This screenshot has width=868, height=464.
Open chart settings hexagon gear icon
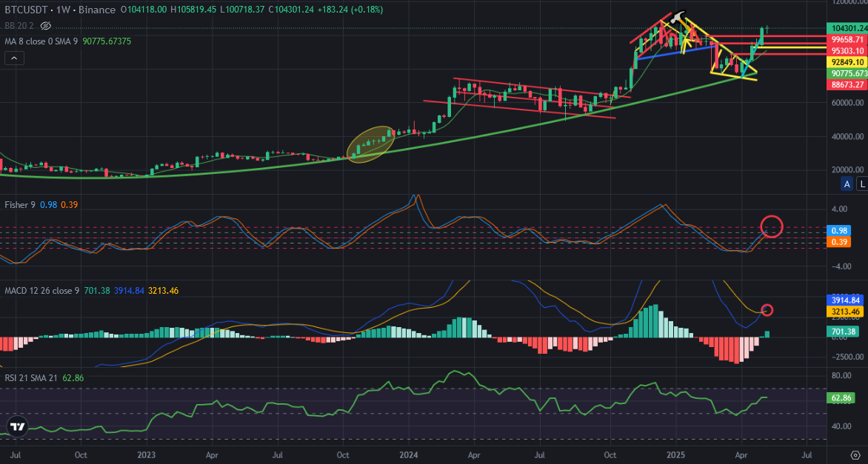point(854,454)
